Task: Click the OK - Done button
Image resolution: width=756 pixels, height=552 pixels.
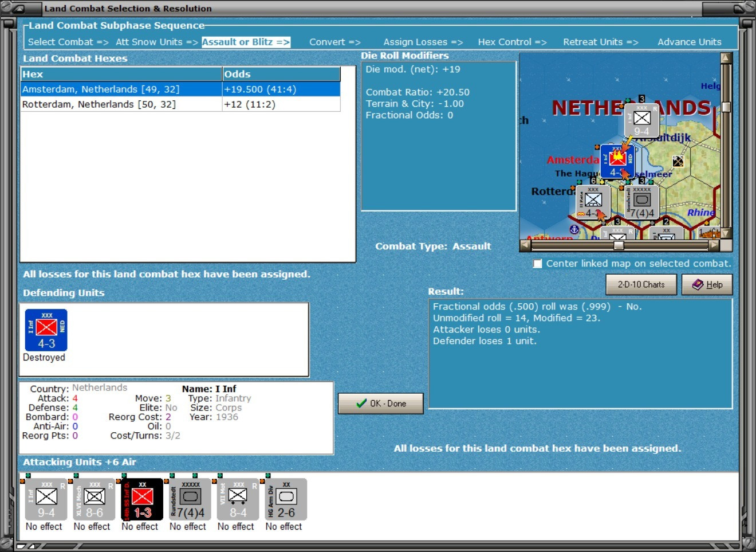Action: 381,404
